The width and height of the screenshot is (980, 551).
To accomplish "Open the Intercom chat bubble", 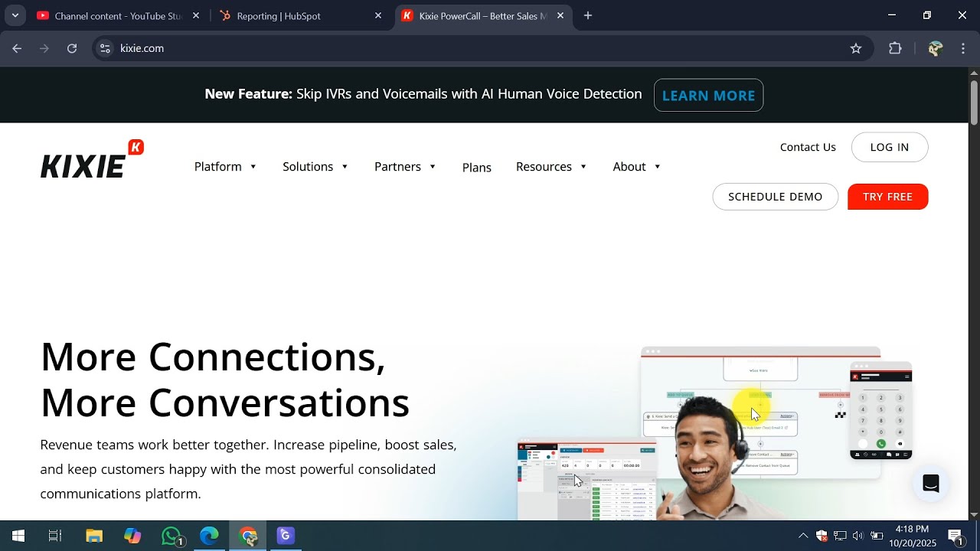I will tap(930, 483).
